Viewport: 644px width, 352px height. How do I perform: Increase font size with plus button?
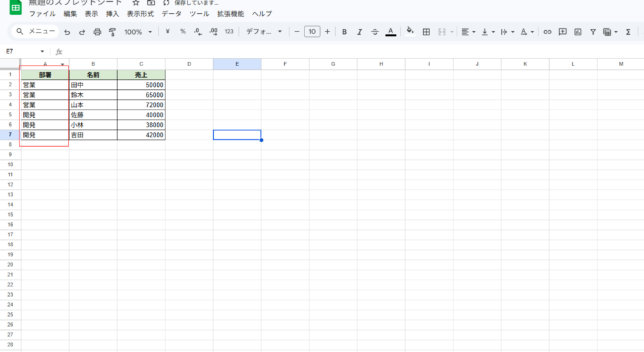[x=327, y=31]
